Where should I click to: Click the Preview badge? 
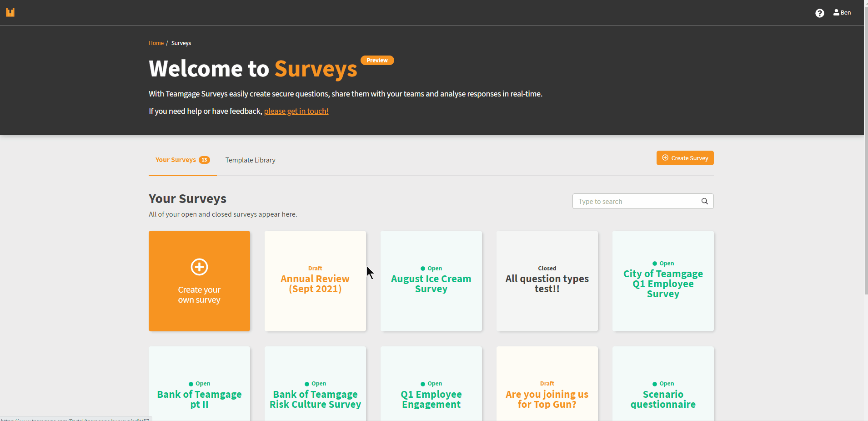click(377, 60)
